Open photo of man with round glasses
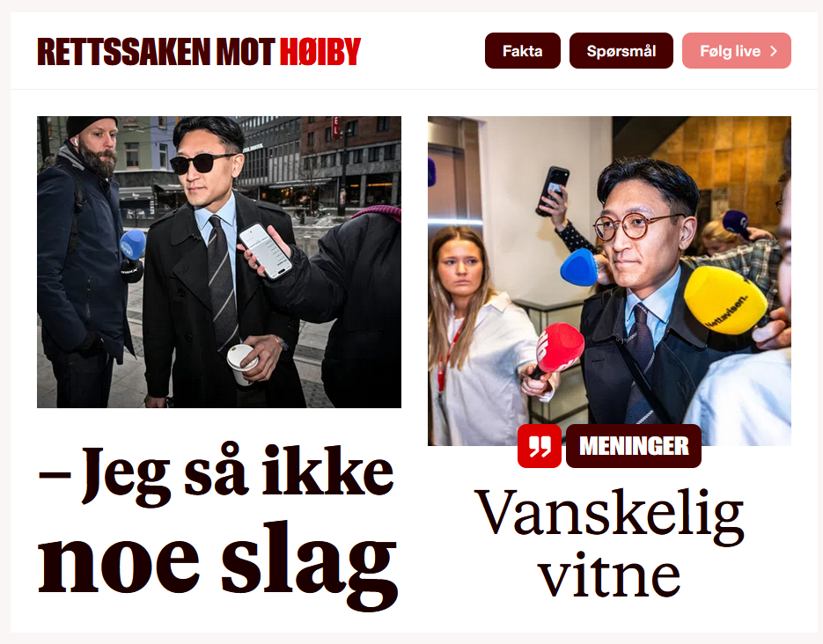This screenshot has width=823, height=644. [x=609, y=282]
